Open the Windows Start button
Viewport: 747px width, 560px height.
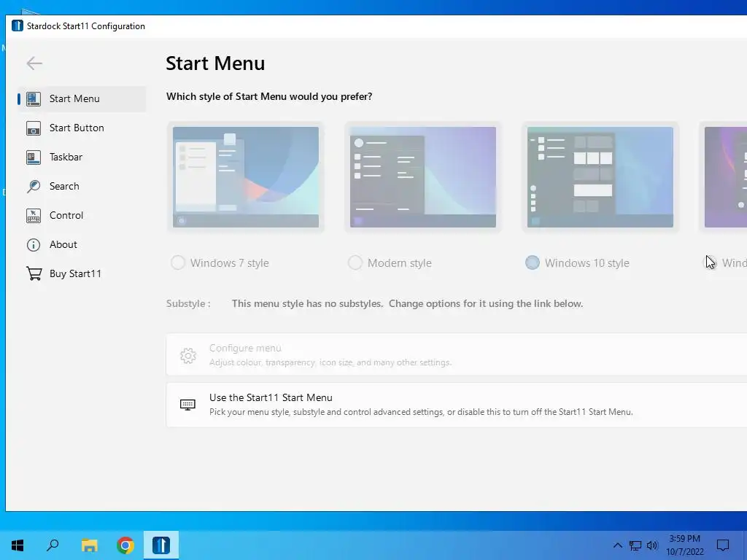pyautogui.click(x=18, y=545)
